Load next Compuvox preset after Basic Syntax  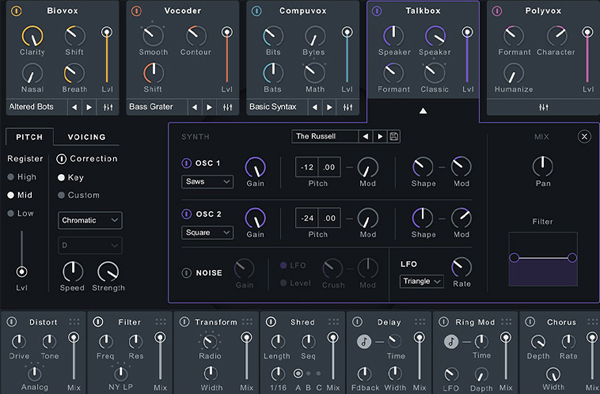(x=329, y=107)
